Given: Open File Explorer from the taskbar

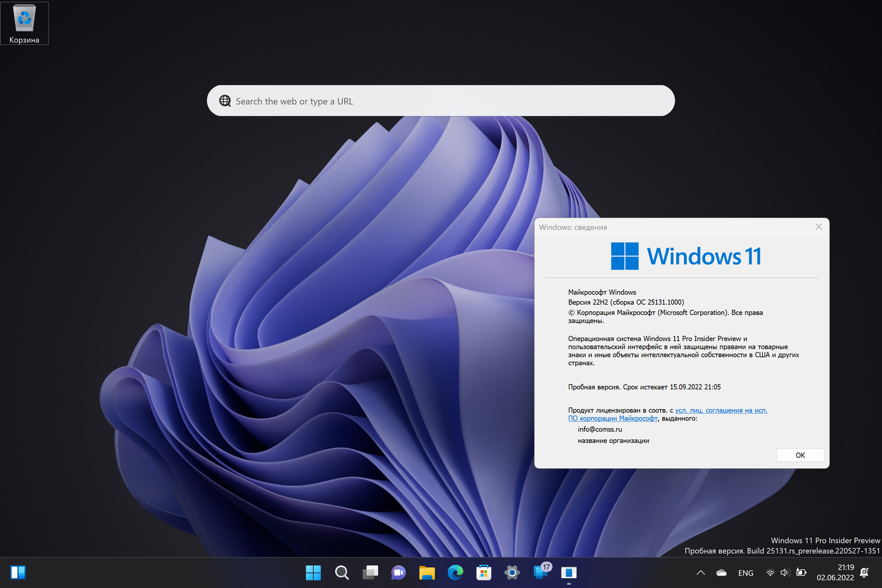Looking at the screenshot, I should click(x=427, y=573).
